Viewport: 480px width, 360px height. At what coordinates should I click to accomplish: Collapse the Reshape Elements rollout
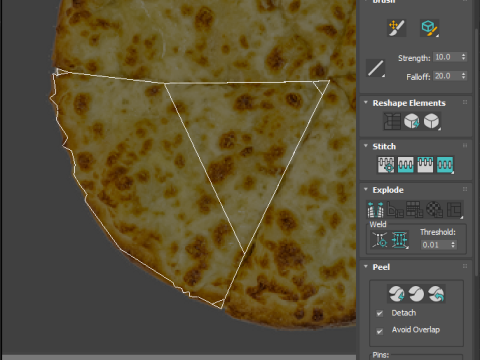[366, 103]
